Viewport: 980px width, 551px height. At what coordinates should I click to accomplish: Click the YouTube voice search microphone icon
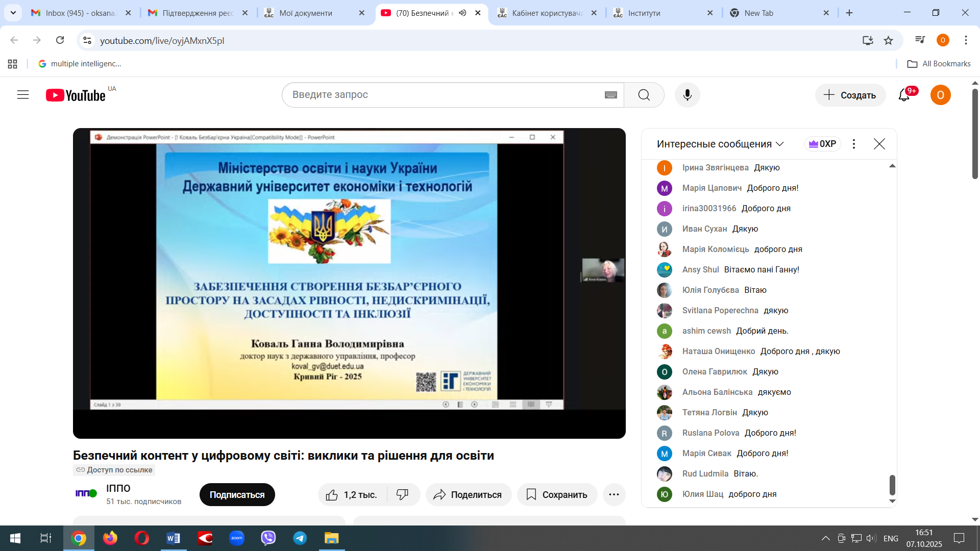point(687,95)
